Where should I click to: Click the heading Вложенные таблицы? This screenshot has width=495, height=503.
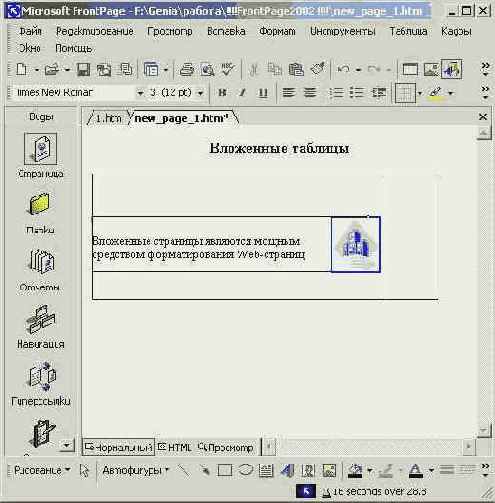tap(279, 148)
